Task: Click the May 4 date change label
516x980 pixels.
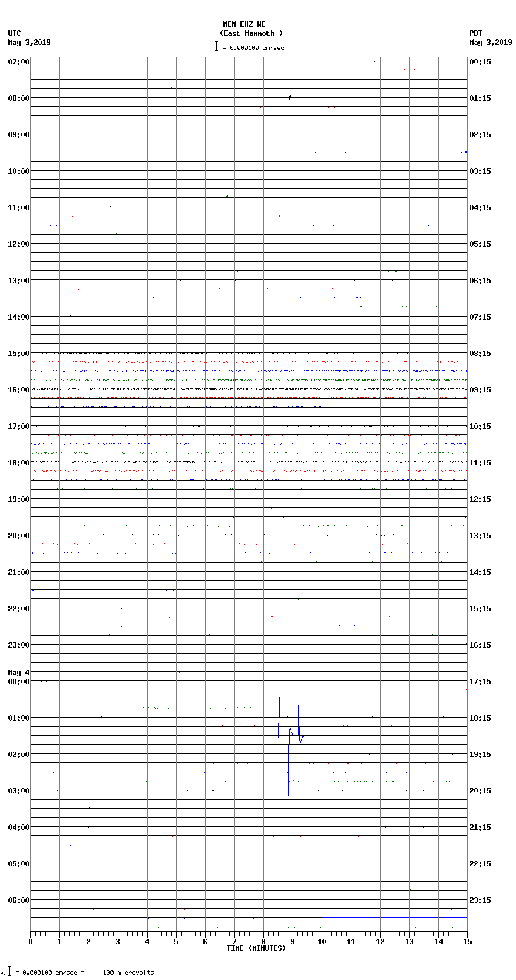Action: (x=19, y=673)
